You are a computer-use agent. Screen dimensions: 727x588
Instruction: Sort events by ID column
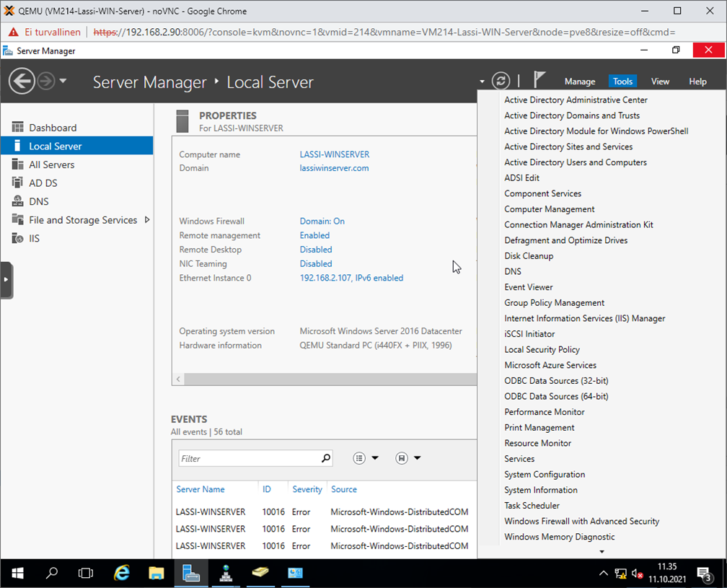click(x=267, y=489)
